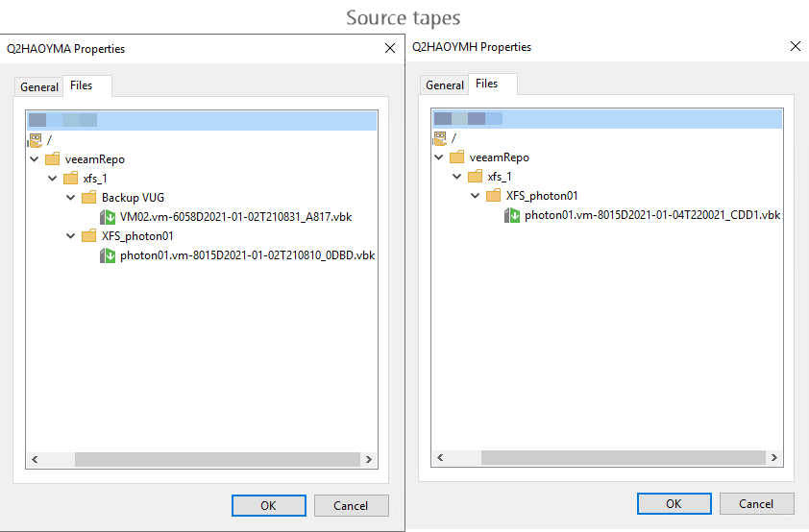Click Cancel in Q2HAOYMH Properties dialog
Image resolution: width=809 pixels, height=532 pixels.
tap(756, 503)
